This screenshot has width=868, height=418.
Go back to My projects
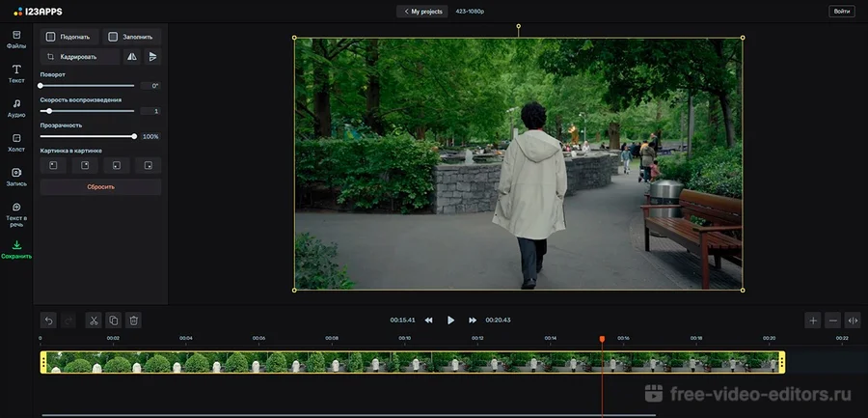422,11
